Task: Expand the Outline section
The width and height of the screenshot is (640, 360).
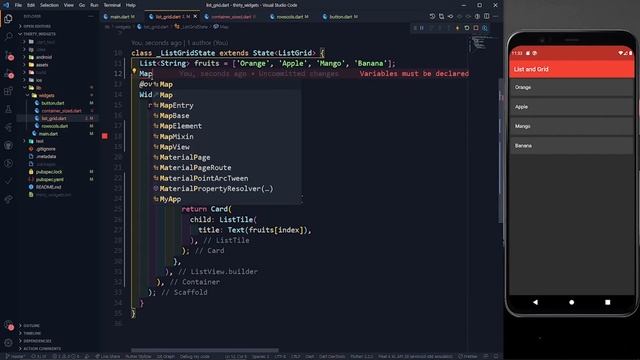Action: [x=31, y=326]
